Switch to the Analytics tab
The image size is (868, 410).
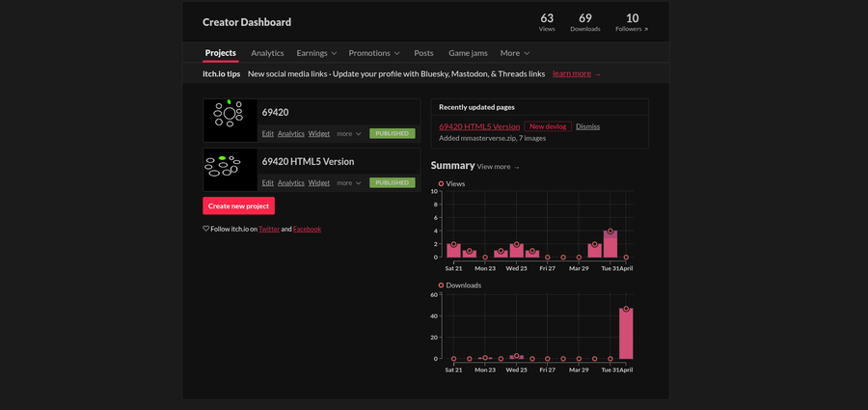pos(267,53)
